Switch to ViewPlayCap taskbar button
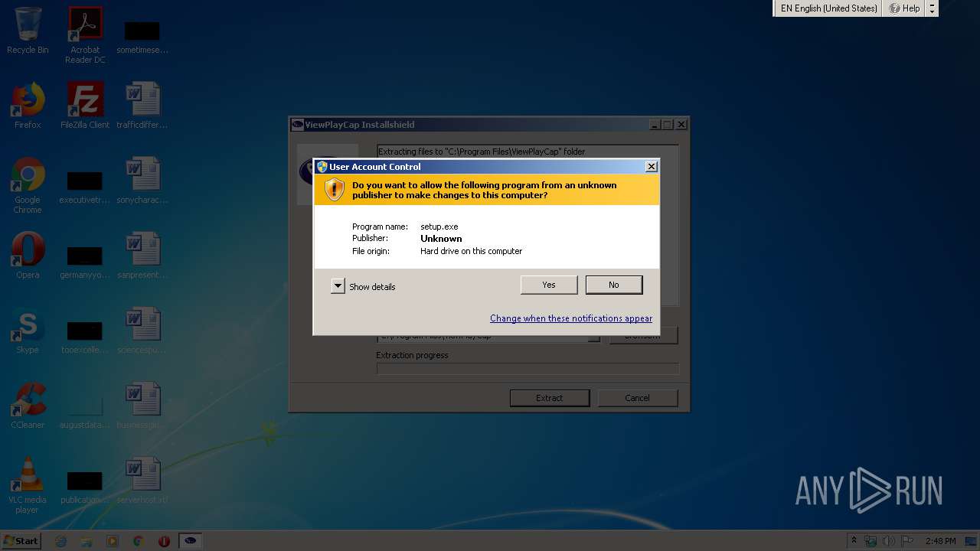The image size is (980, 551). pos(191,541)
